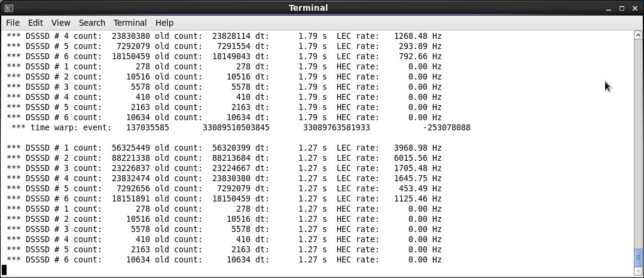The image size is (644, 278).
Task: Click the scrollbar up arrow
Action: point(638,35)
